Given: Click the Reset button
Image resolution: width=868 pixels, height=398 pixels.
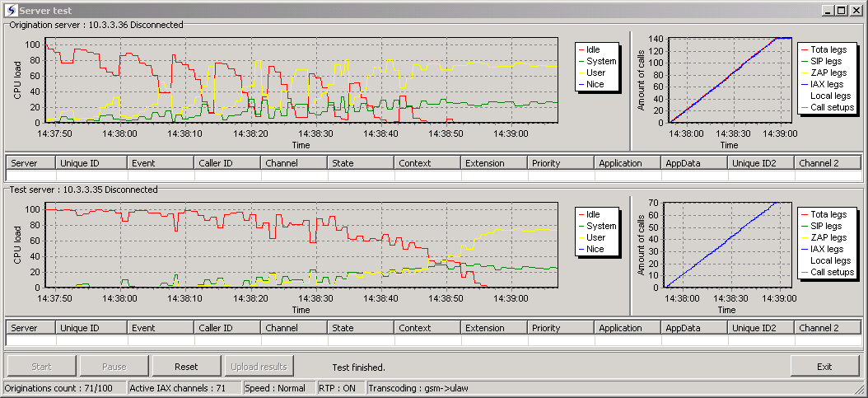Looking at the screenshot, I should point(186,367).
